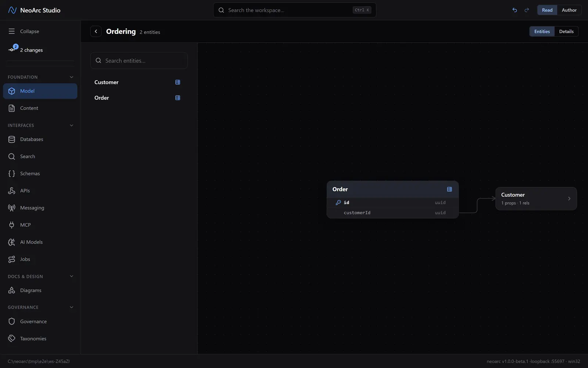Click the table icon on Order card header
The image size is (588, 368).
tap(449, 189)
